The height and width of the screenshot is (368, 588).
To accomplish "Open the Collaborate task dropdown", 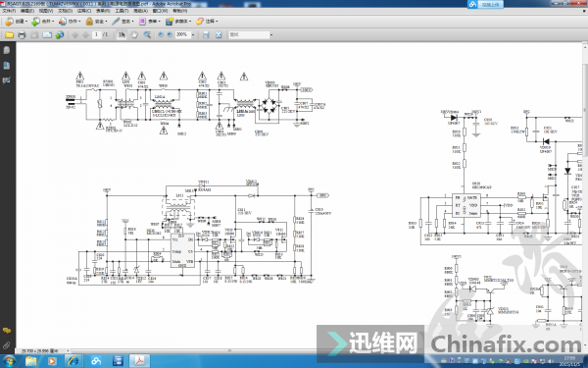I will click(70, 22).
